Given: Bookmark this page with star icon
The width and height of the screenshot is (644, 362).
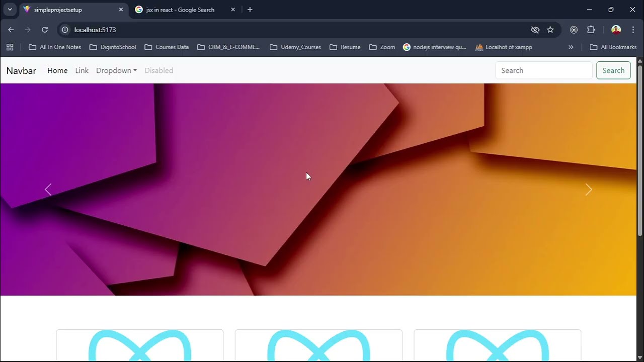Looking at the screenshot, I should 550,30.
